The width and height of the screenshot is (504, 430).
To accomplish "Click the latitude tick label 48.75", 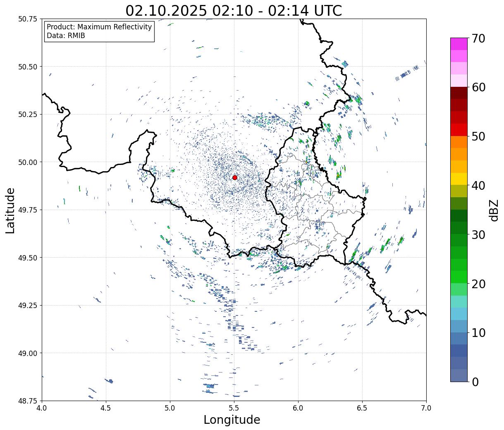I will point(28,401).
